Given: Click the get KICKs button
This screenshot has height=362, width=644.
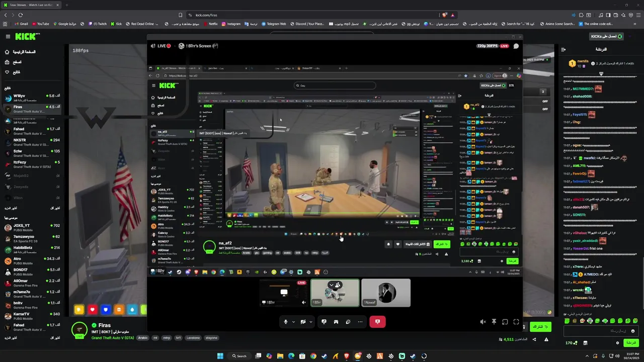Looking at the screenshot, I should click(x=606, y=36).
